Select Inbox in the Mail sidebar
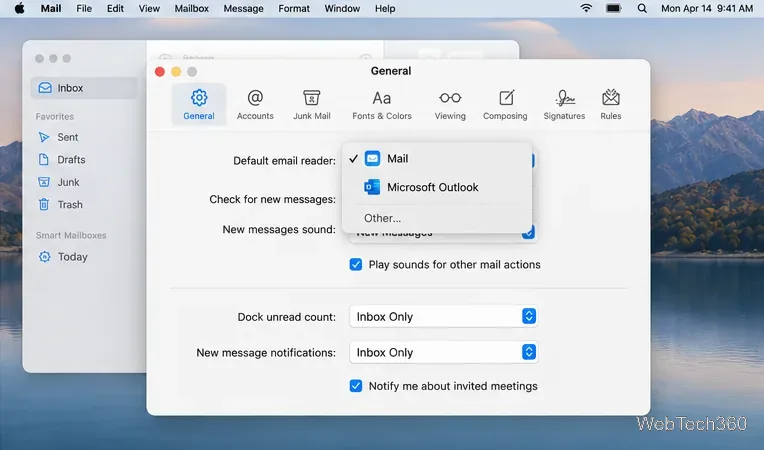Image resolution: width=764 pixels, height=450 pixels. pyautogui.click(x=84, y=88)
